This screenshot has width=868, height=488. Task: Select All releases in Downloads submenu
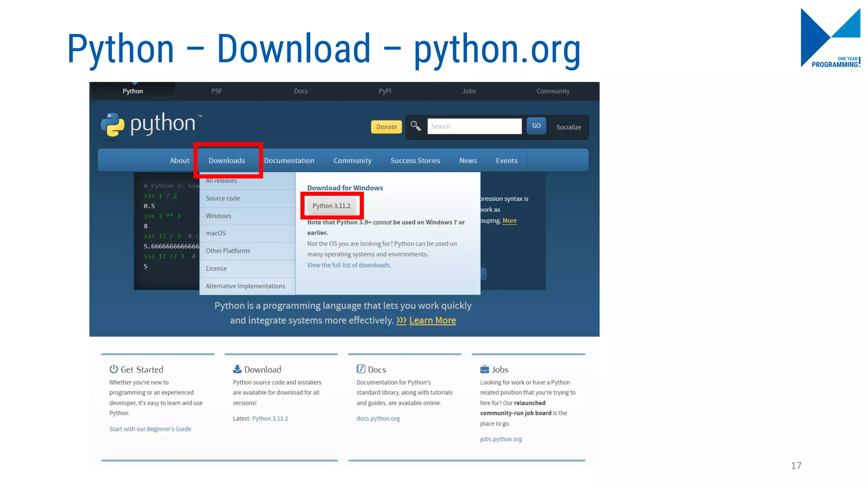point(248,181)
